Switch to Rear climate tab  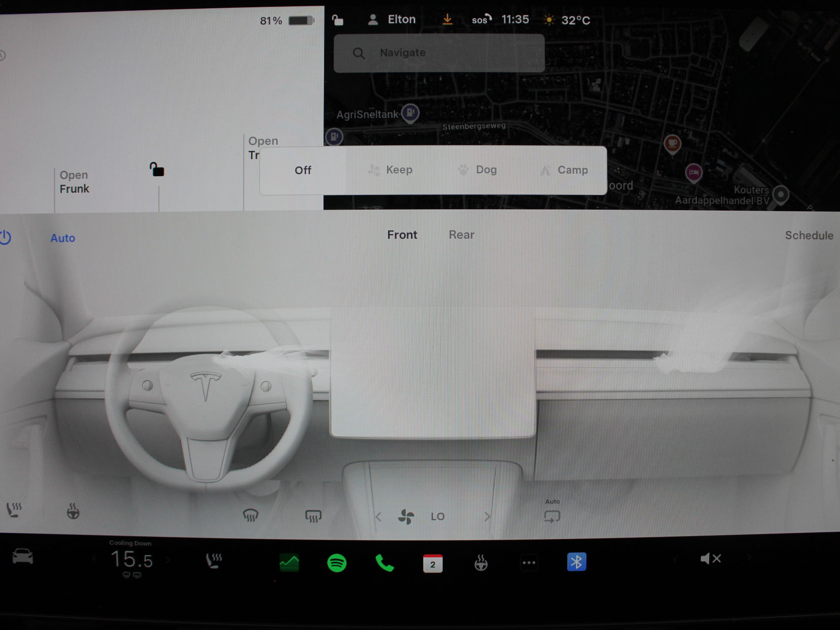(x=461, y=235)
